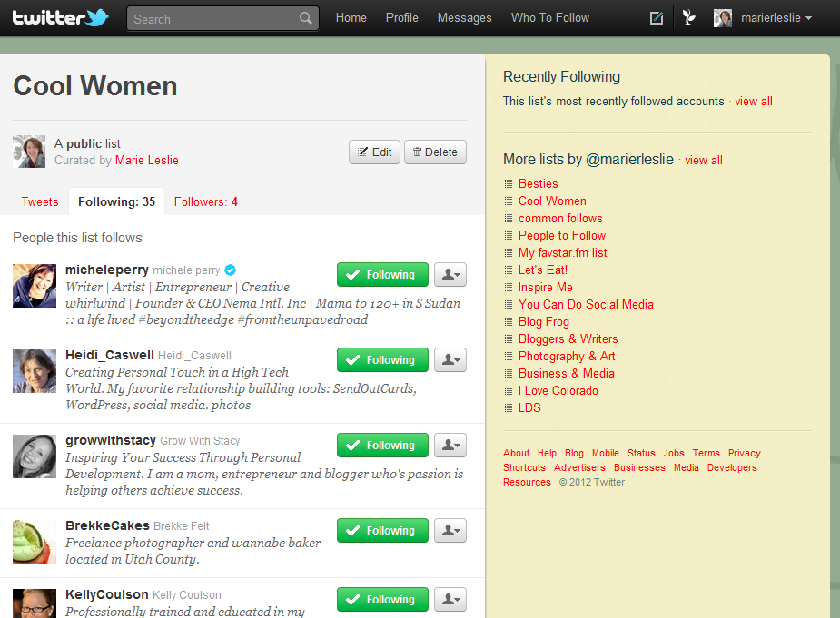Click the search magnifier icon
The width and height of the screenshot is (840, 618).
(x=306, y=18)
